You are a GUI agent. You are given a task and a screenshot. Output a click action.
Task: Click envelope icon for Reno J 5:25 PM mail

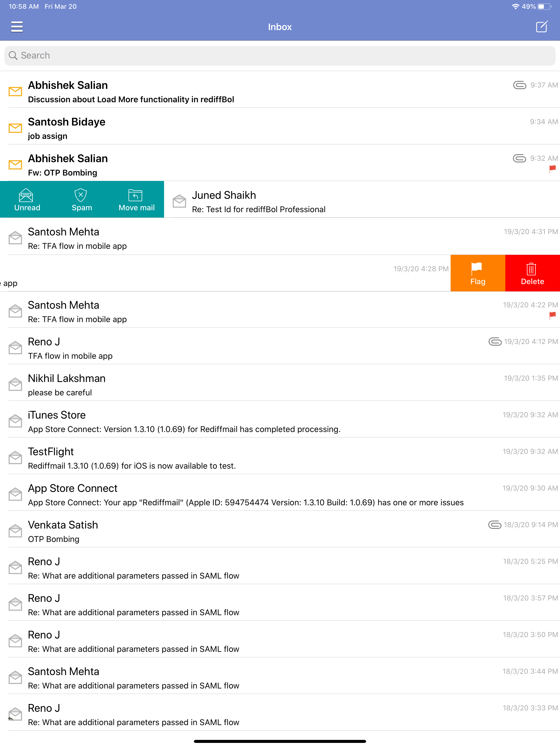tap(15, 567)
